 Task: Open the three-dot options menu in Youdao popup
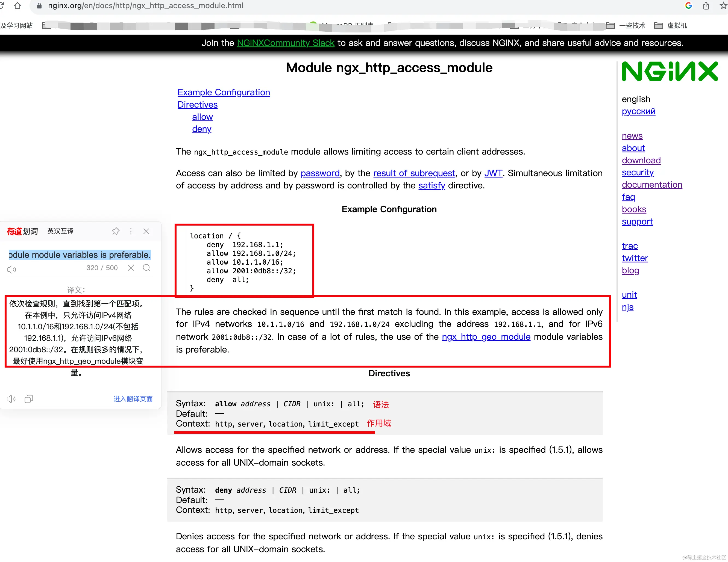point(131,231)
